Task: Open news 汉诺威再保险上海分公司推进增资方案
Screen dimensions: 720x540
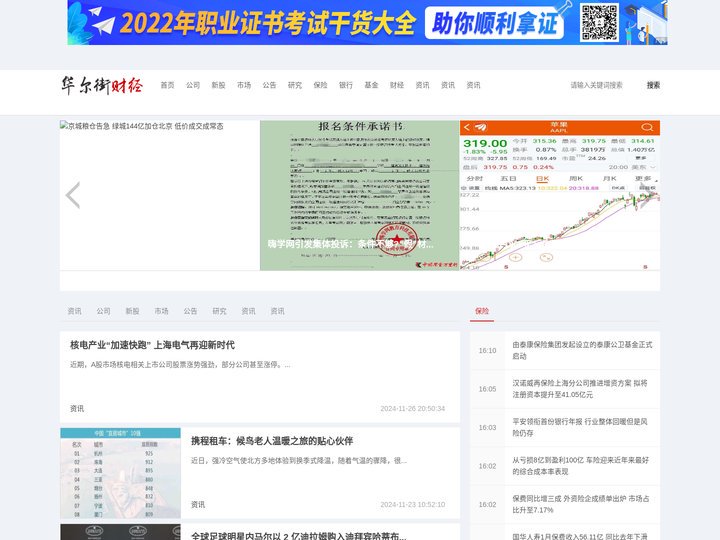Action: click(580, 389)
